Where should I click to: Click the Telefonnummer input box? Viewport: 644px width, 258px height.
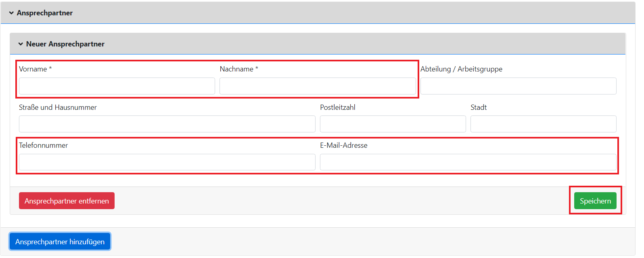(x=167, y=162)
